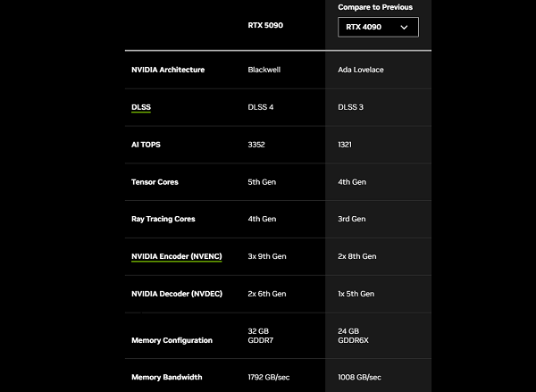Screen dimensions: 536x392
Task: Select the RTX 5090 column header
Action: coord(265,25)
